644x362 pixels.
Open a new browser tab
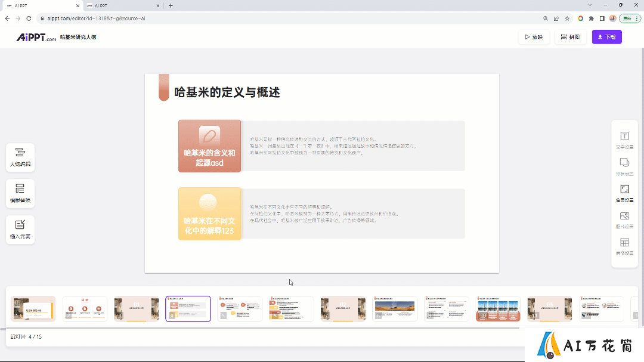click(171, 6)
